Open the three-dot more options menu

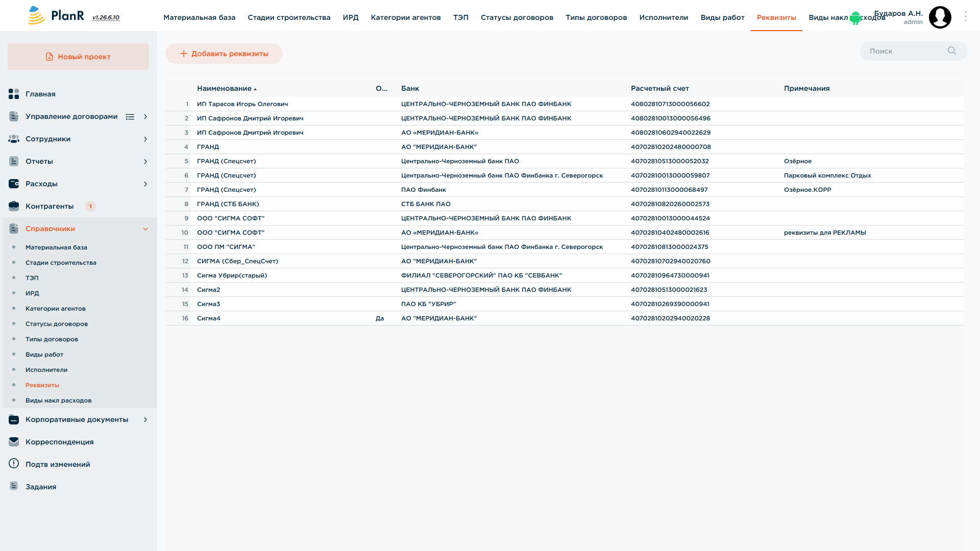click(965, 16)
